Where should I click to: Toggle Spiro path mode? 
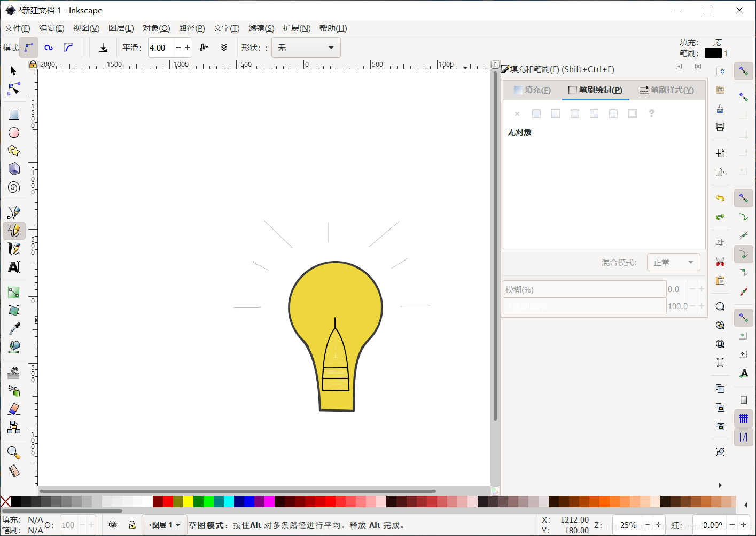(x=49, y=48)
